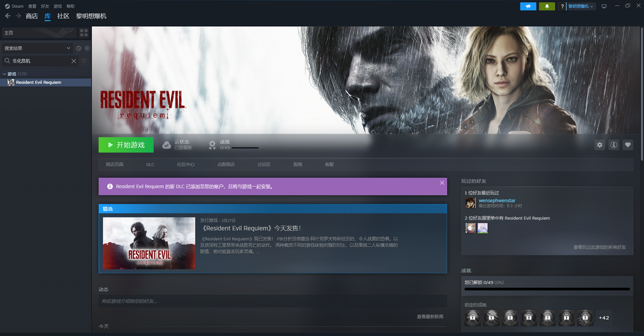The width and height of the screenshot is (644, 336).
Task: Click the 主页 library home button
Action: [39, 33]
